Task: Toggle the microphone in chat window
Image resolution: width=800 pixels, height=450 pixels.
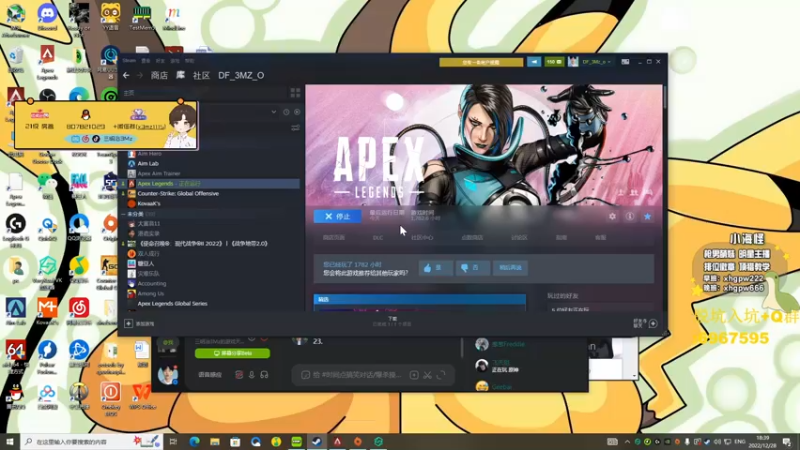Action: click(252, 375)
